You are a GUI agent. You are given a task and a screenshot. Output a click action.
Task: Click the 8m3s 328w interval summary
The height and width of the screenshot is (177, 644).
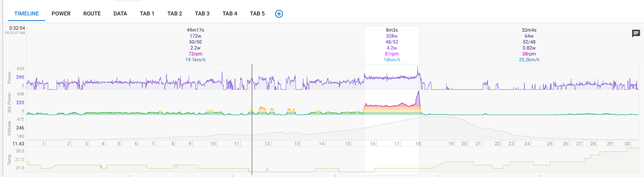click(x=392, y=45)
